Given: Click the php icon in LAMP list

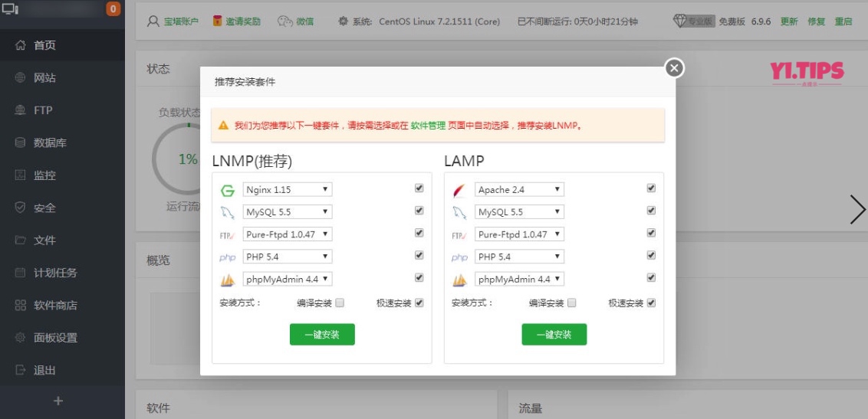Looking at the screenshot, I should click(x=459, y=257).
